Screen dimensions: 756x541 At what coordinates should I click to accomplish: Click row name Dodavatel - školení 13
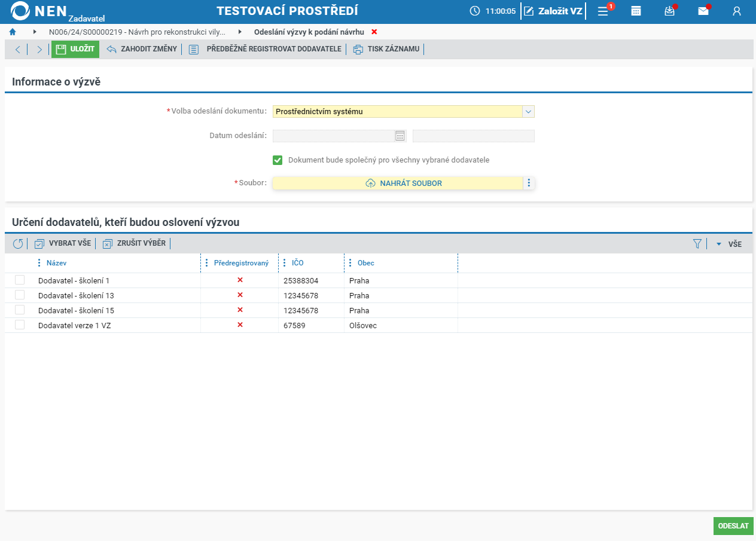click(76, 295)
